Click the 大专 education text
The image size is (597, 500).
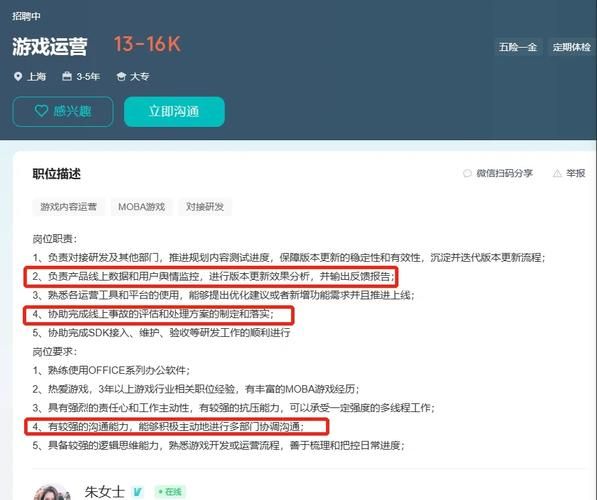pos(139,77)
